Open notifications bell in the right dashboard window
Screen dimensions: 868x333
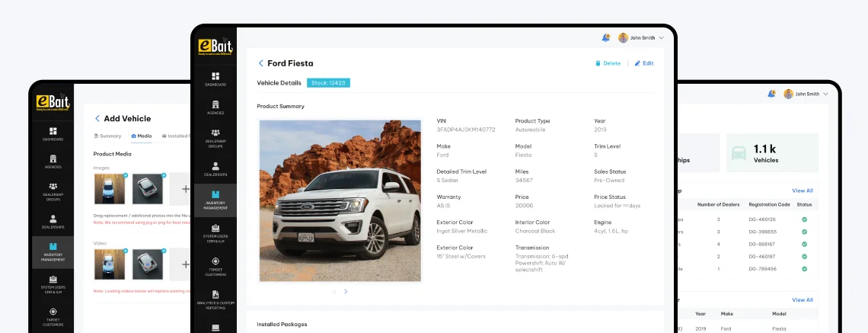pyautogui.click(x=771, y=94)
